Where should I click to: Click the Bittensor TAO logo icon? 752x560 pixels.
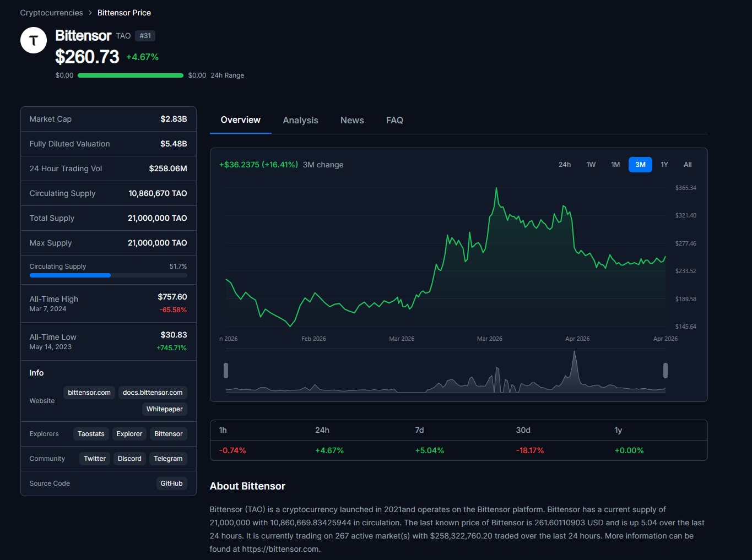pyautogui.click(x=34, y=40)
